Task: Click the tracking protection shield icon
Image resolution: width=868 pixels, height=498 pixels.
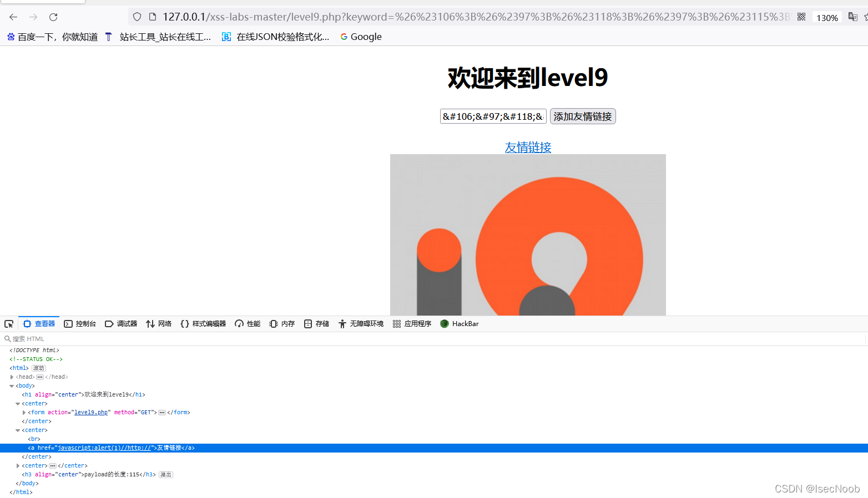Action: 137,17
